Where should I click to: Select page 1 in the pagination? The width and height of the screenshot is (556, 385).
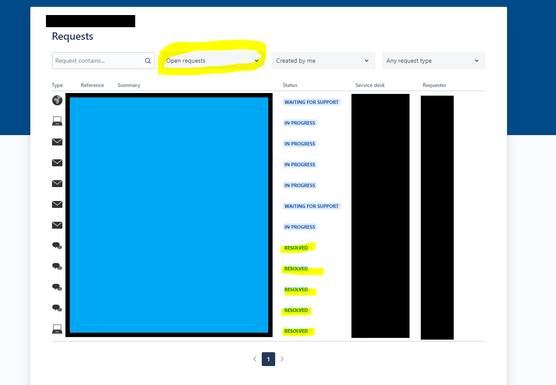(268, 359)
